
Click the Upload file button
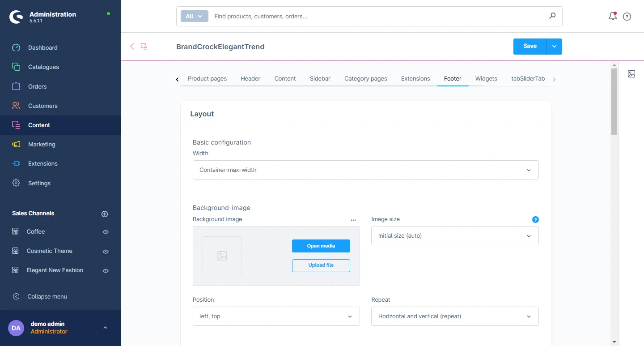[x=321, y=265]
